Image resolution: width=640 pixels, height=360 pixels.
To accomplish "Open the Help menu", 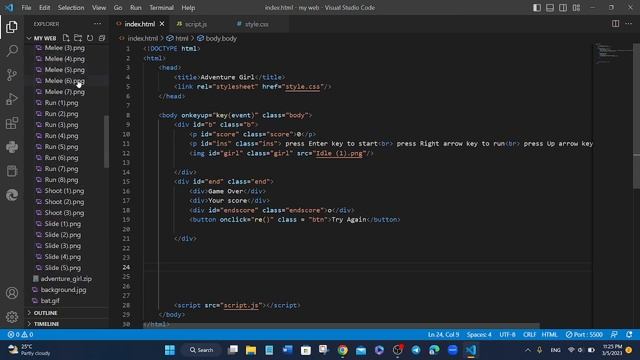I will pos(188,7).
